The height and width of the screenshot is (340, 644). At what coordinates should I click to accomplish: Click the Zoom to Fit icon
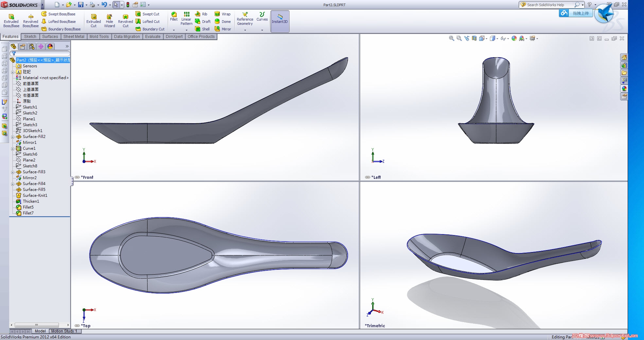pyautogui.click(x=452, y=38)
